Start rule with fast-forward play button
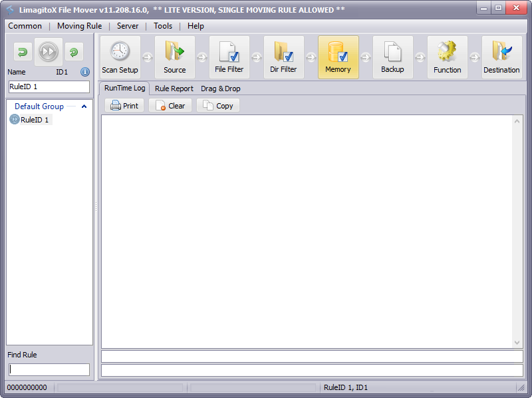 [48, 52]
